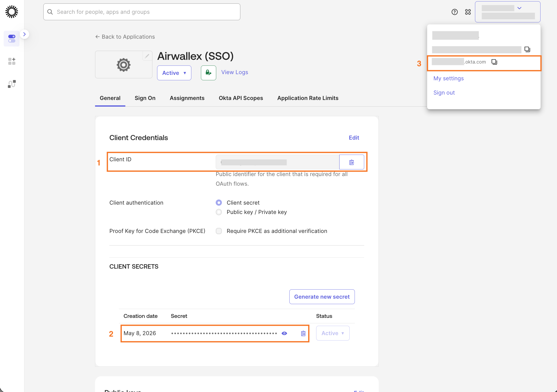Viewport: 557px width, 392px height.
Task: Copy the Client ID to clipboard
Action: (352, 162)
